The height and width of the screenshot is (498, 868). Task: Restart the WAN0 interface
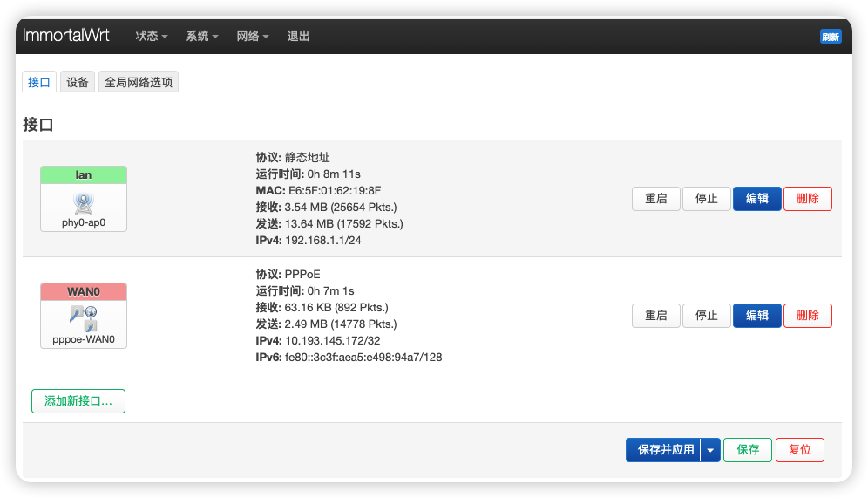(x=655, y=316)
